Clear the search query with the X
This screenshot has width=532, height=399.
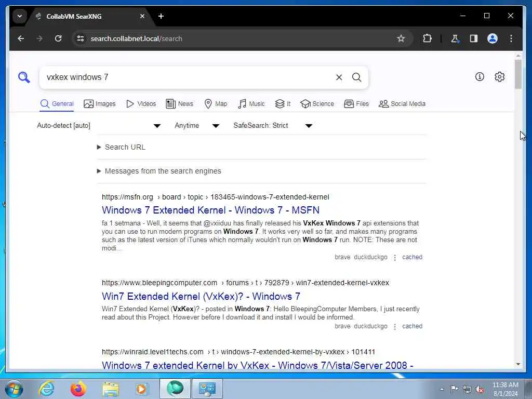339,77
